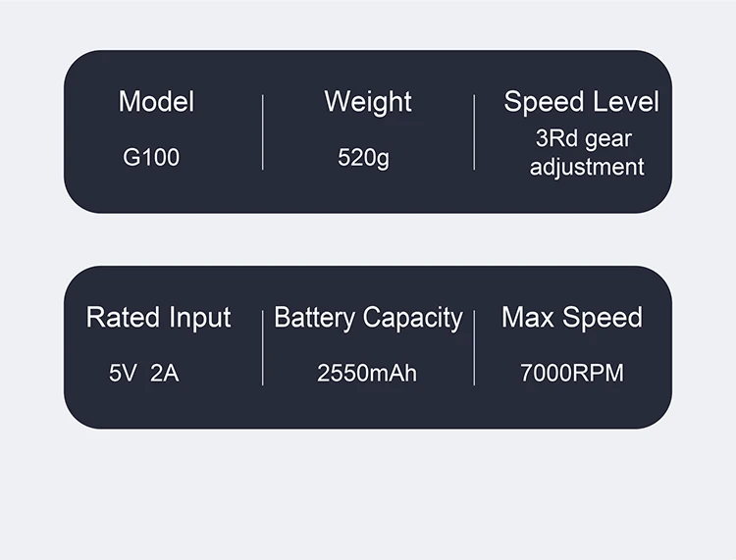Select the G100 model value
The width and height of the screenshot is (736, 560).
click(151, 157)
